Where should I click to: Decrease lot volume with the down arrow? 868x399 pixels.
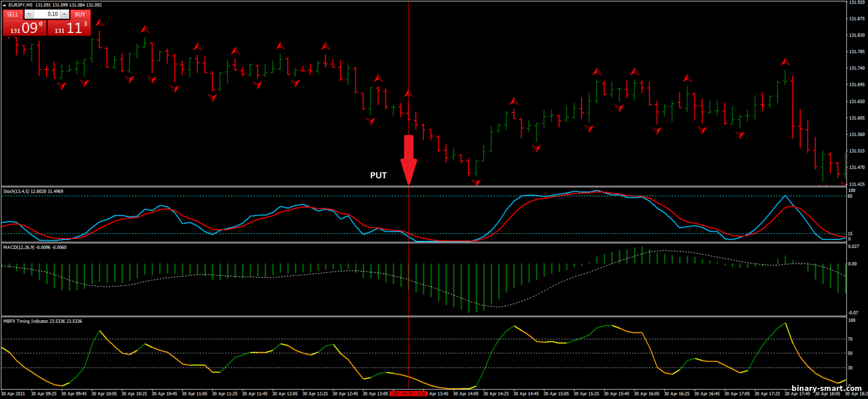point(30,14)
